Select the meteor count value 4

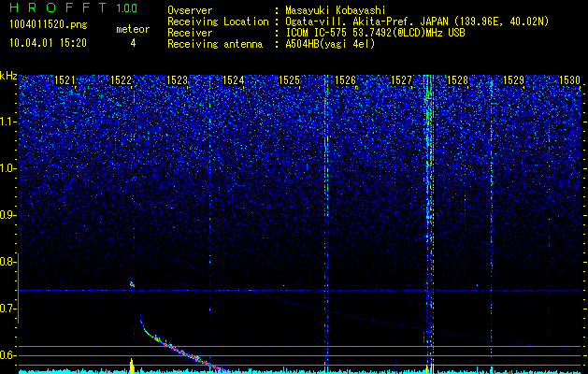coord(133,43)
